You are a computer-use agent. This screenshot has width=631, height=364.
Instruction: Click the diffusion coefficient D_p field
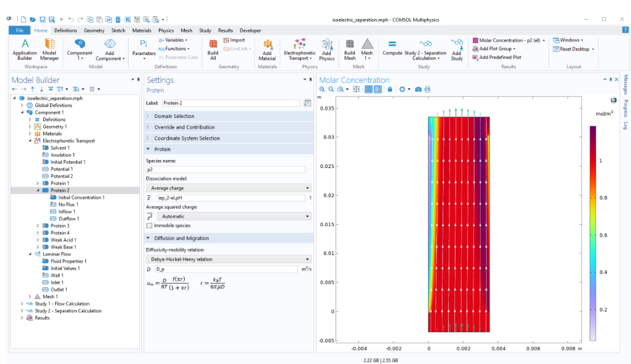point(226,269)
